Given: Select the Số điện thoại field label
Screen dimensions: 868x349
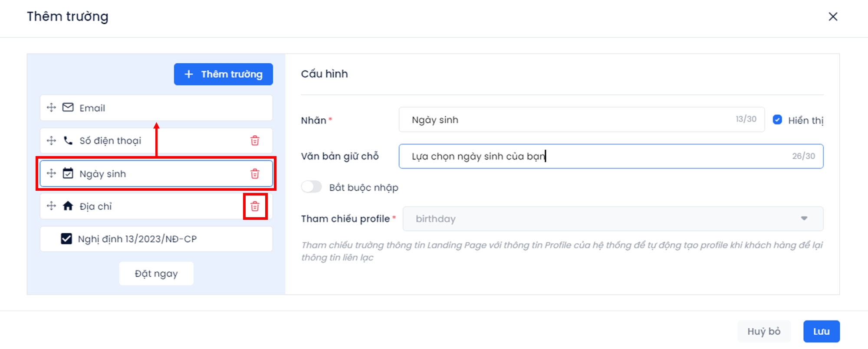Looking at the screenshot, I should 110,141.
